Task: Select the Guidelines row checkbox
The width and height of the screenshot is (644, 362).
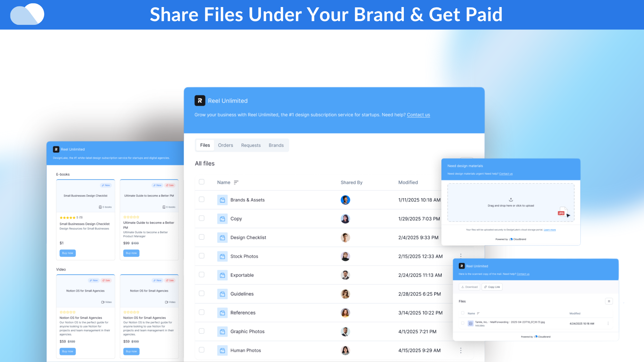Action: pos(202,293)
